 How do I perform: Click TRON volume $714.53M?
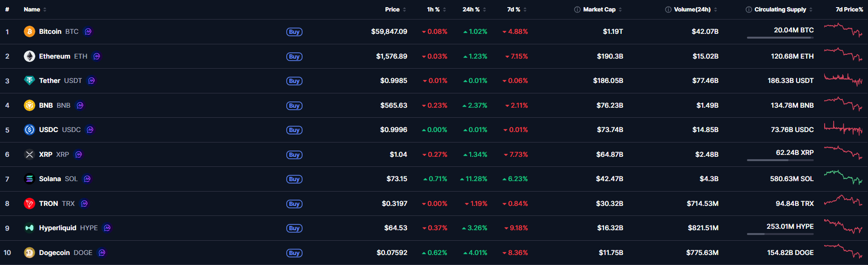(703, 204)
